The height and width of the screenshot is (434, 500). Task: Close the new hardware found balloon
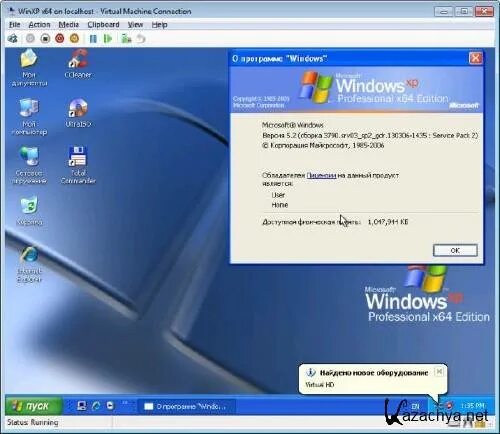439,371
